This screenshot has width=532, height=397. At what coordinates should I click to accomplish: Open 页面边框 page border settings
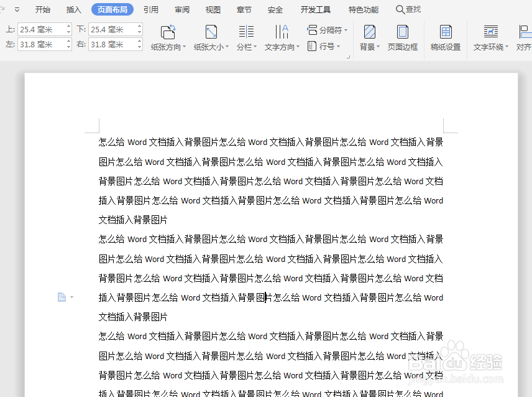pos(402,38)
